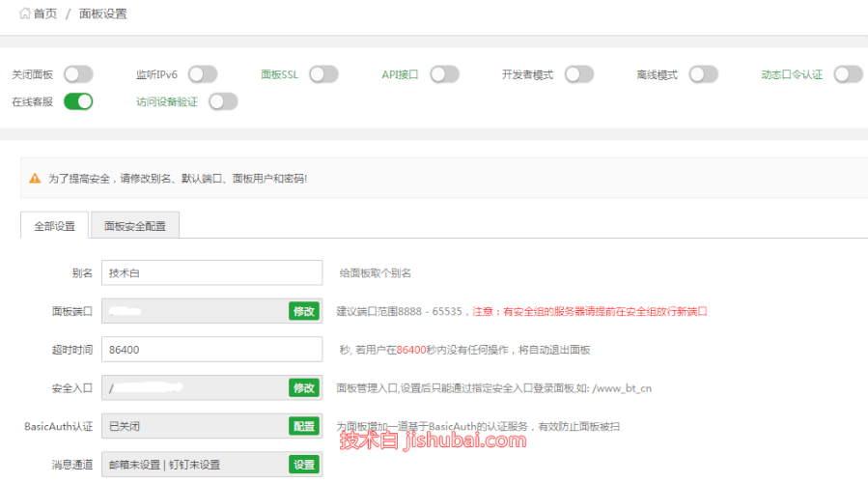The height and width of the screenshot is (483, 868).
Task: Click the 离线模式 label
Action: pos(658,74)
